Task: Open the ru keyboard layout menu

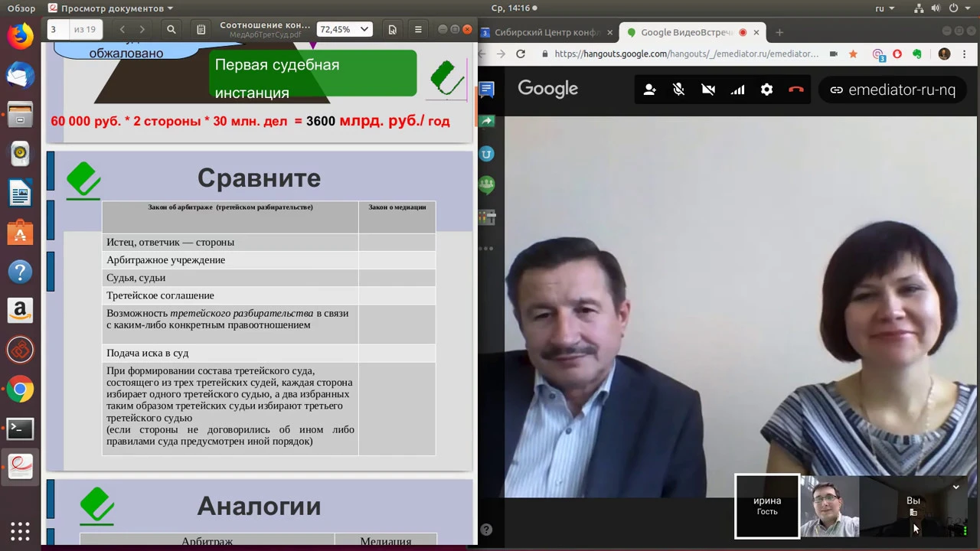Action: (884, 8)
